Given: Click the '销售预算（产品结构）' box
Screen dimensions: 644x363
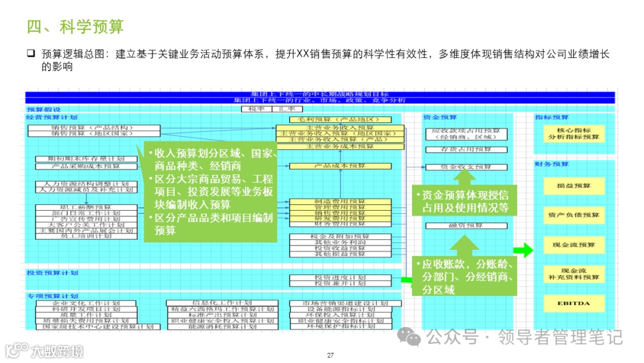Looking at the screenshot, I should tap(94, 128).
